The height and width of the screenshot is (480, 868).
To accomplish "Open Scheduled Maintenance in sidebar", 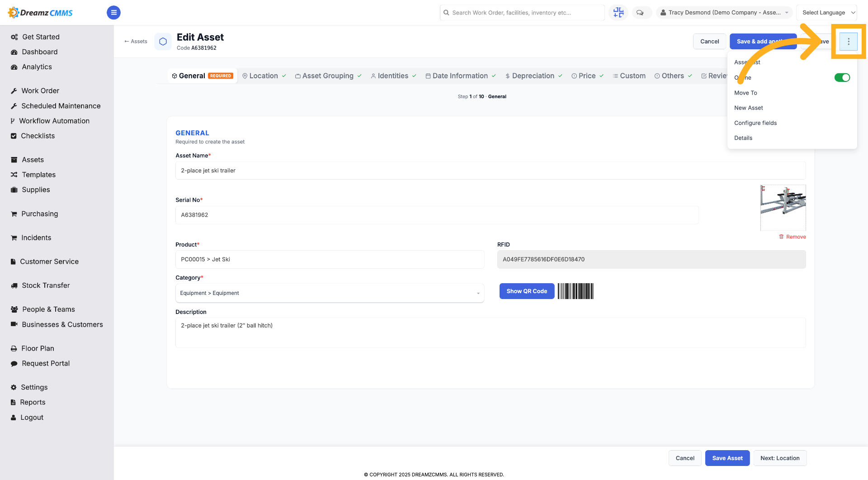I will pos(61,106).
